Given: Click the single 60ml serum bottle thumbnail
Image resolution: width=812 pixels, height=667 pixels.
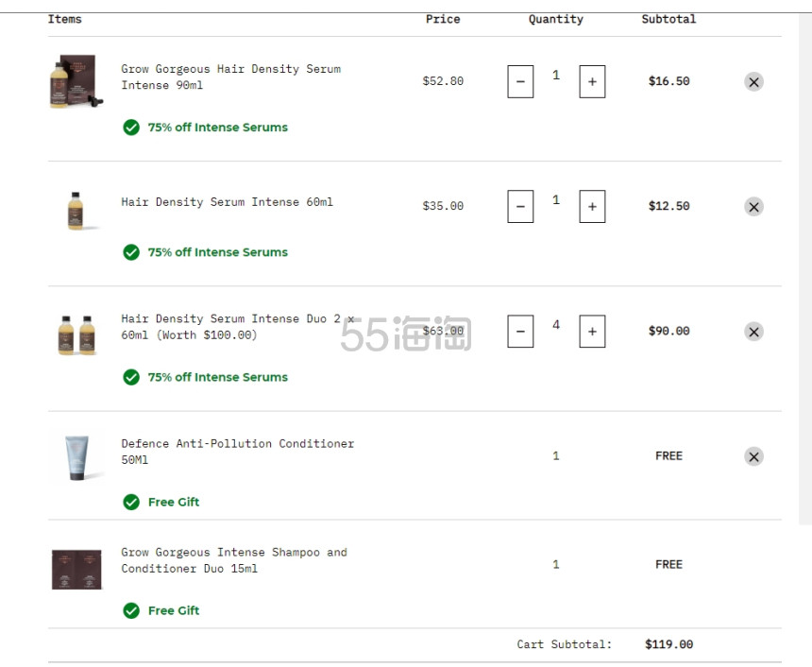Looking at the screenshot, I should [x=76, y=211].
